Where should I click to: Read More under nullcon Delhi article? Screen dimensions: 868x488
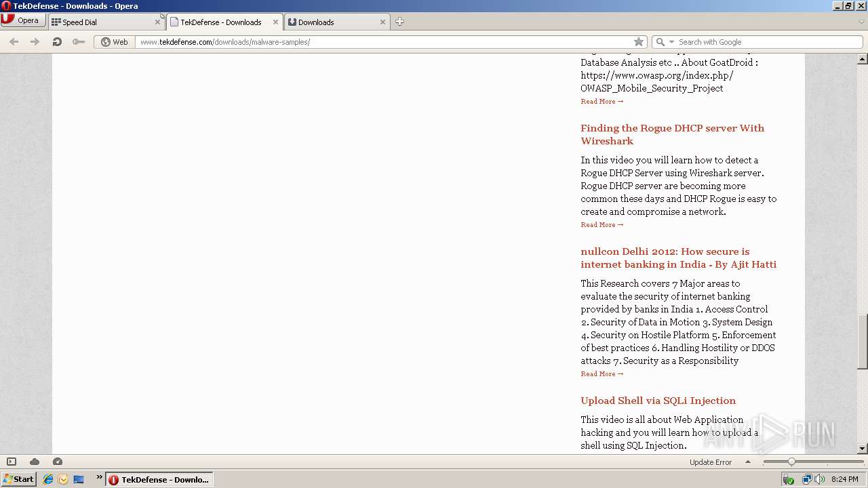click(x=601, y=373)
